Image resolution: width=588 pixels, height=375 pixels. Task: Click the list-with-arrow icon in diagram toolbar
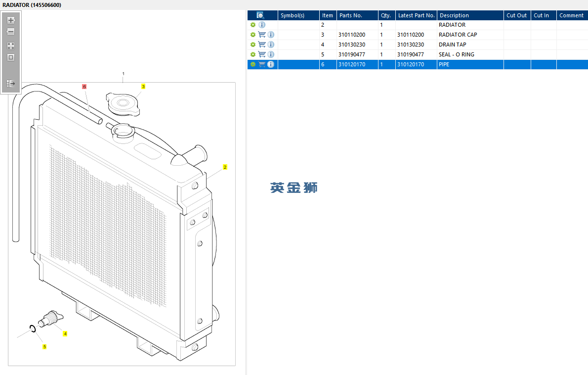point(11,83)
